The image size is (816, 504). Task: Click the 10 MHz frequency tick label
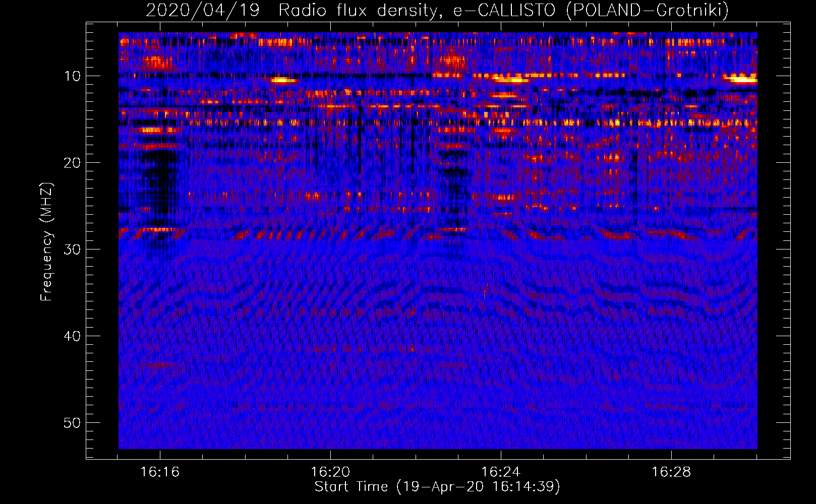point(73,76)
